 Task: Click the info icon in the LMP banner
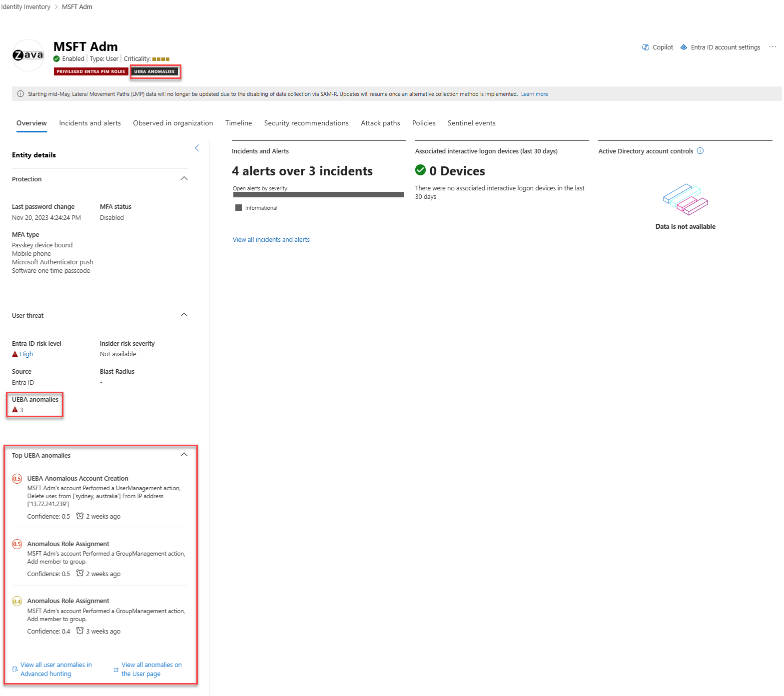coord(20,94)
